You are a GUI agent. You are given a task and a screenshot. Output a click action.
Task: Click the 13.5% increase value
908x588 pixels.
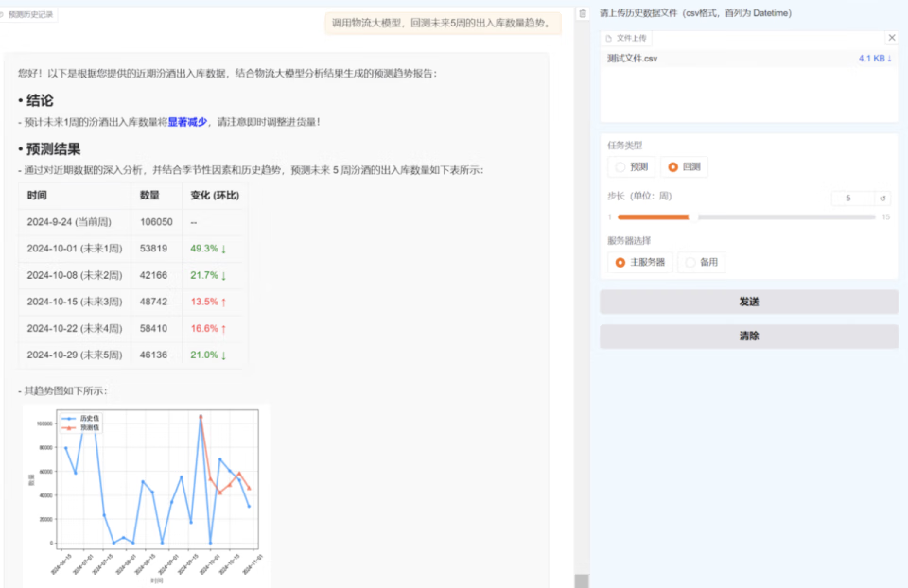click(x=208, y=303)
